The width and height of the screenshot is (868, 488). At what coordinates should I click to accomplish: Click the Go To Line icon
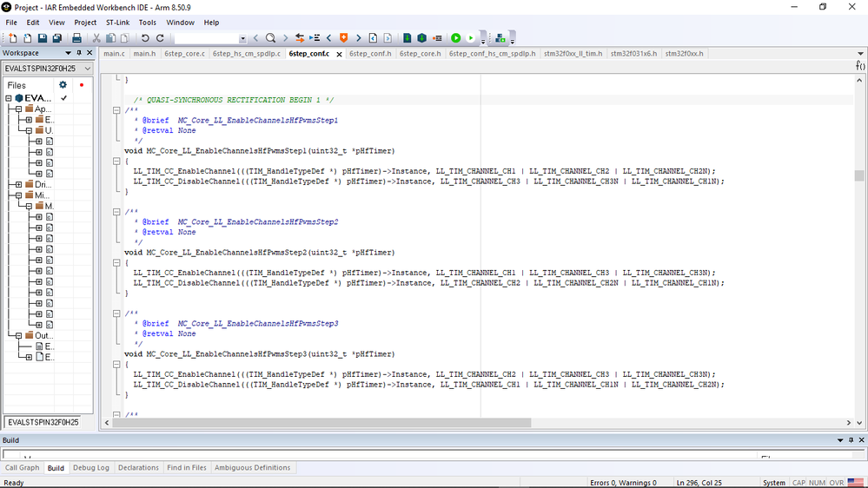(315, 38)
